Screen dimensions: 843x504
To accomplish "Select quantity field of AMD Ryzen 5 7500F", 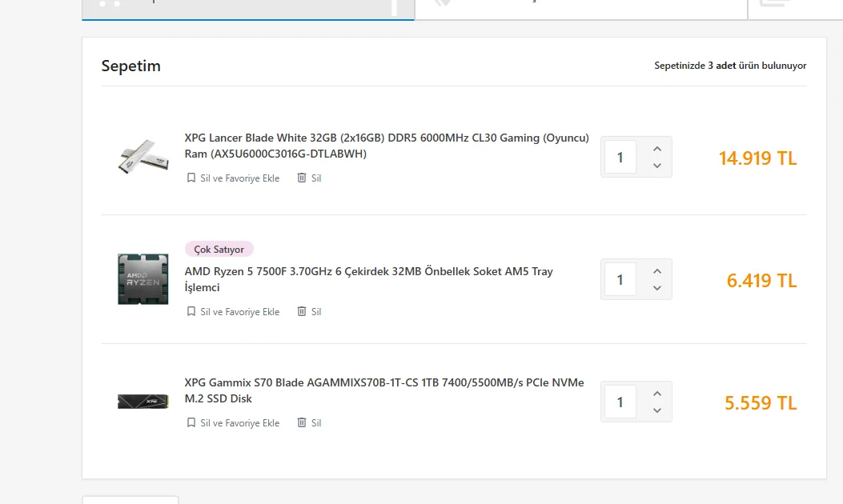I will click(620, 279).
